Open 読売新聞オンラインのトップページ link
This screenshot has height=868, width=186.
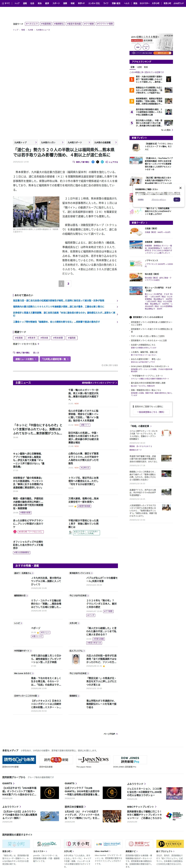click(x=100, y=383)
